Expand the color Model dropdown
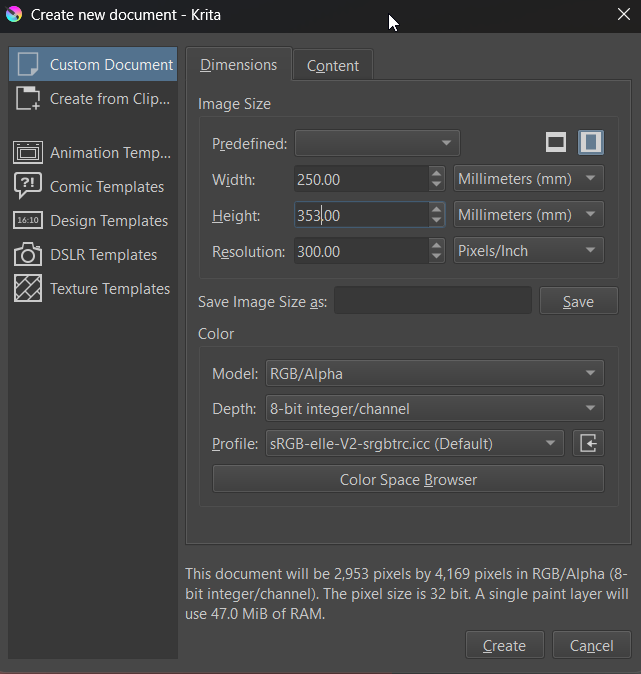The height and width of the screenshot is (674, 641). pos(434,374)
